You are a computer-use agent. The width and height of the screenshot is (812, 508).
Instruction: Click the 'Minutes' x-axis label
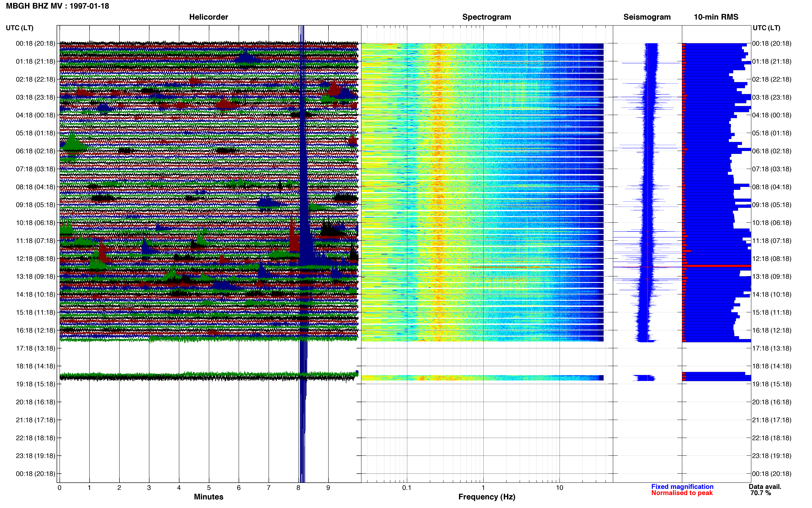pyautogui.click(x=209, y=497)
